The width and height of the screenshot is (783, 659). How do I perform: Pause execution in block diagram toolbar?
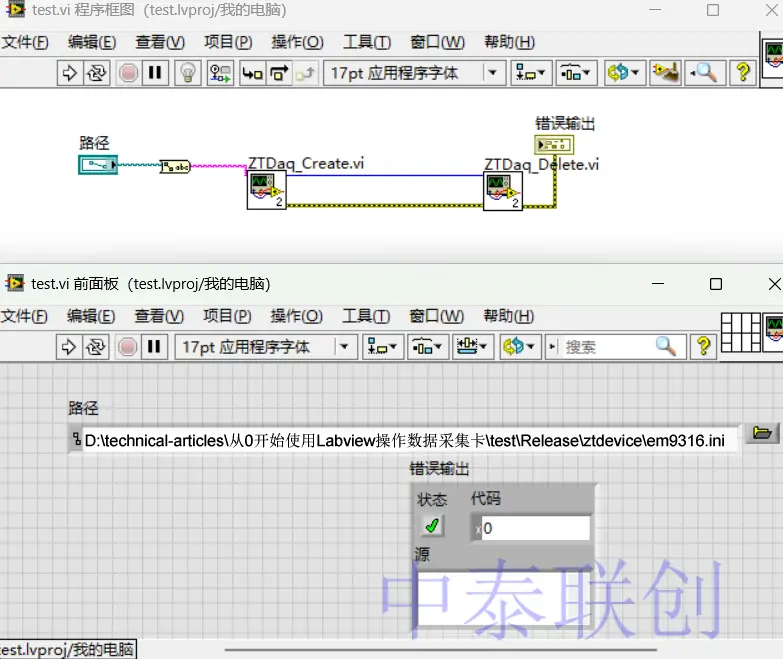click(x=155, y=73)
